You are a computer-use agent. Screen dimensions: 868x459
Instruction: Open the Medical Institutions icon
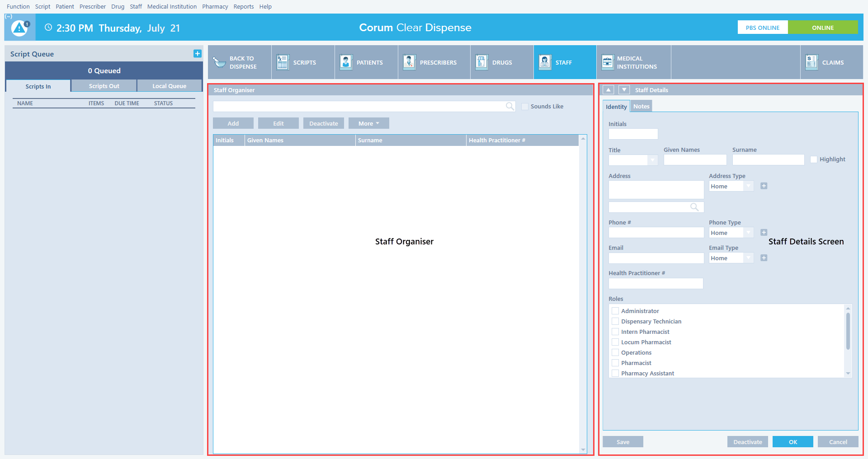[607, 62]
